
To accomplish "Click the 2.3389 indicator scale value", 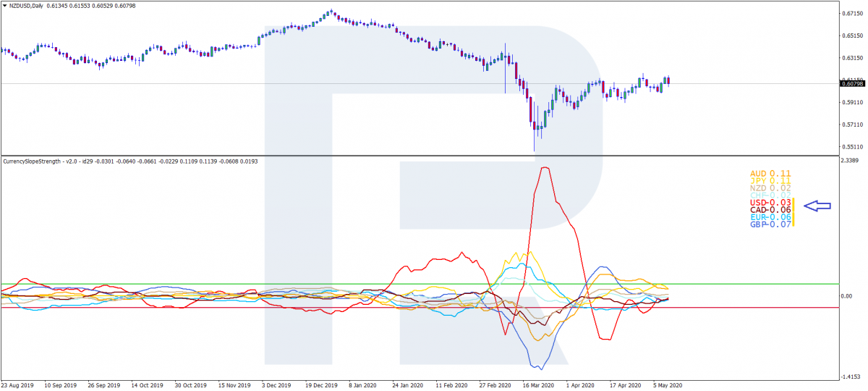I will tap(853, 161).
